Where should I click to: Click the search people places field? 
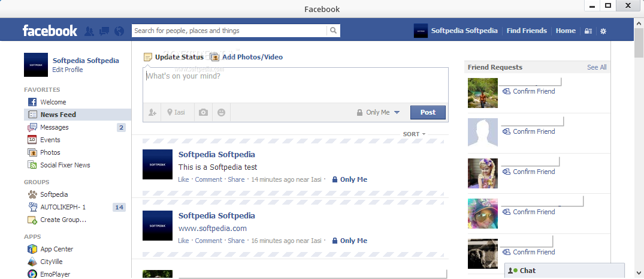coord(229,31)
